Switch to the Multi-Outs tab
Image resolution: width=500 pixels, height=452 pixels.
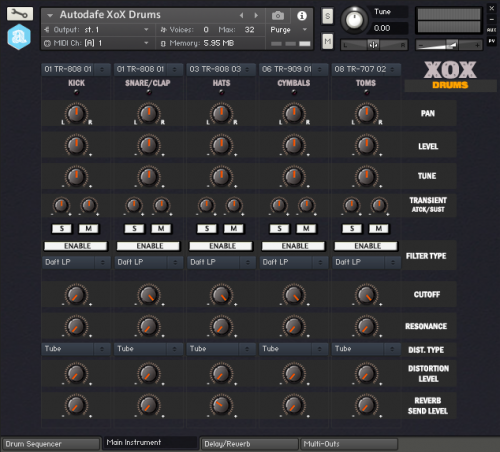pos(349,444)
